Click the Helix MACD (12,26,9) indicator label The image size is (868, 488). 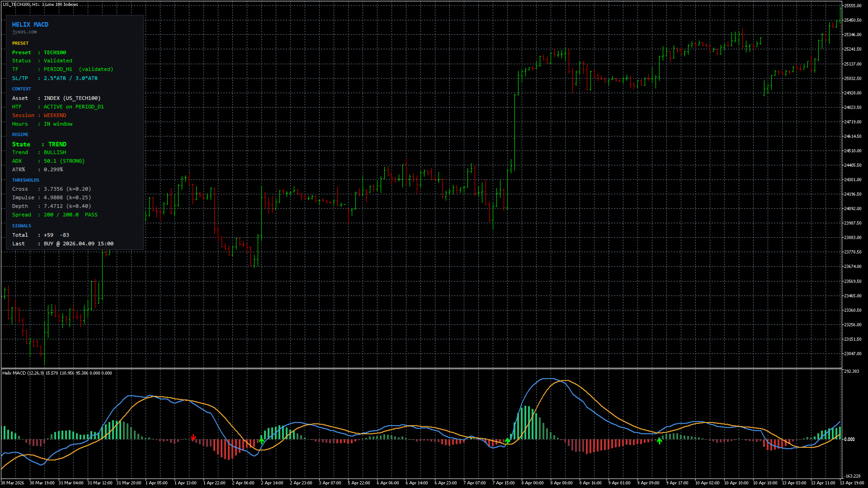click(24, 373)
